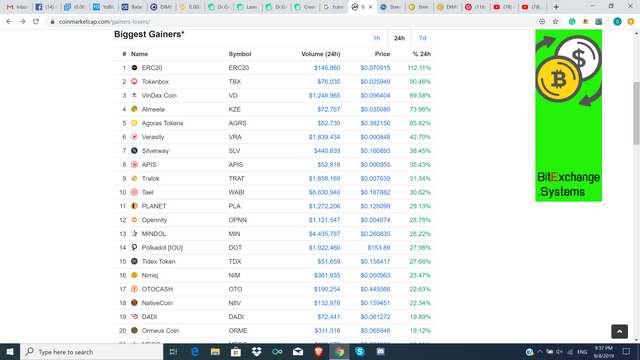This screenshot has width=640, height=360.
Task: Click the VinDax Coin logo
Action: (x=134, y=96)
